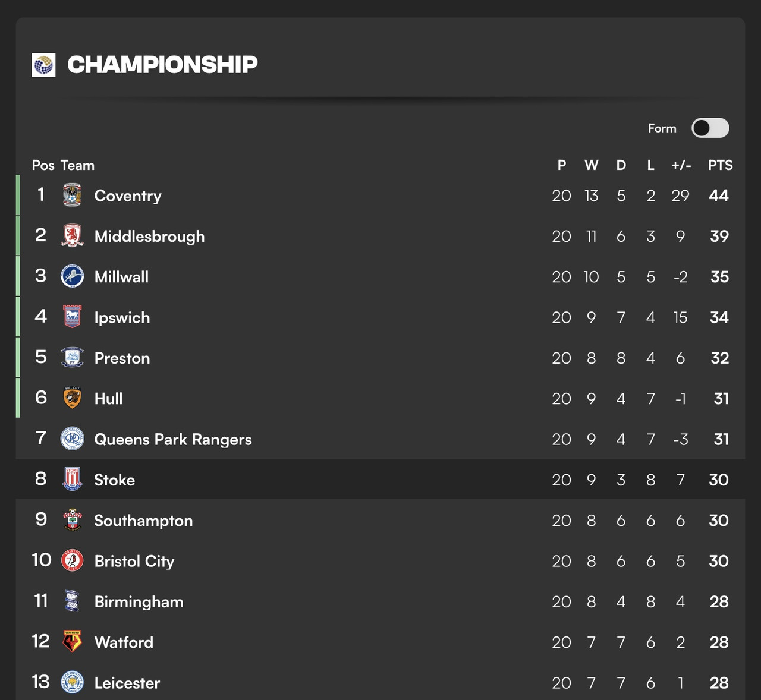
Task: Click the +/- column header
Action: pyautogui.click(x=681, y=165)
